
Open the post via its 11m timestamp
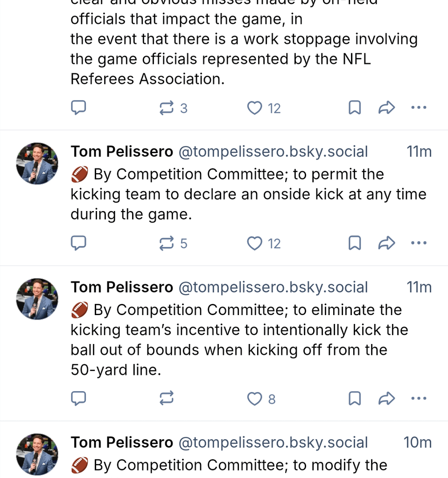point(419,151)
